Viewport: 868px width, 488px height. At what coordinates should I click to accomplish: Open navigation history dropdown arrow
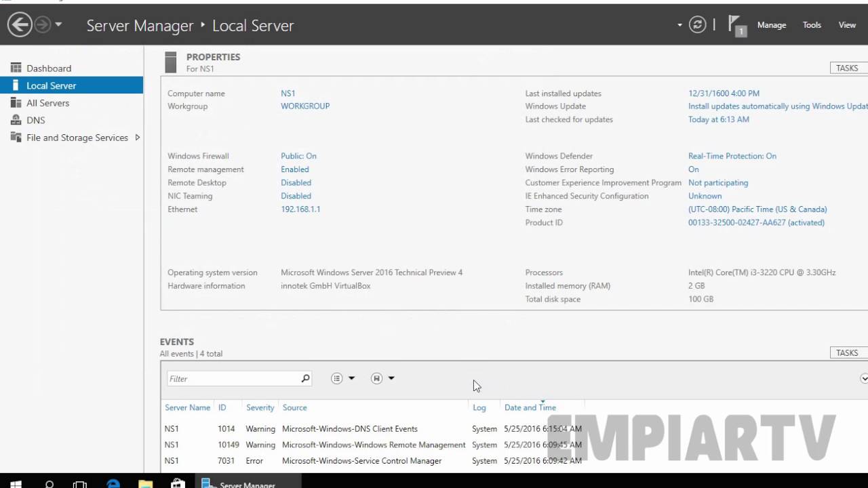[58, 25]
